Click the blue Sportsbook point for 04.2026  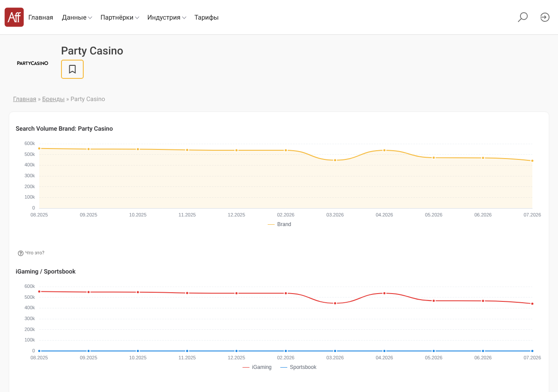click(x=384, y=351)
